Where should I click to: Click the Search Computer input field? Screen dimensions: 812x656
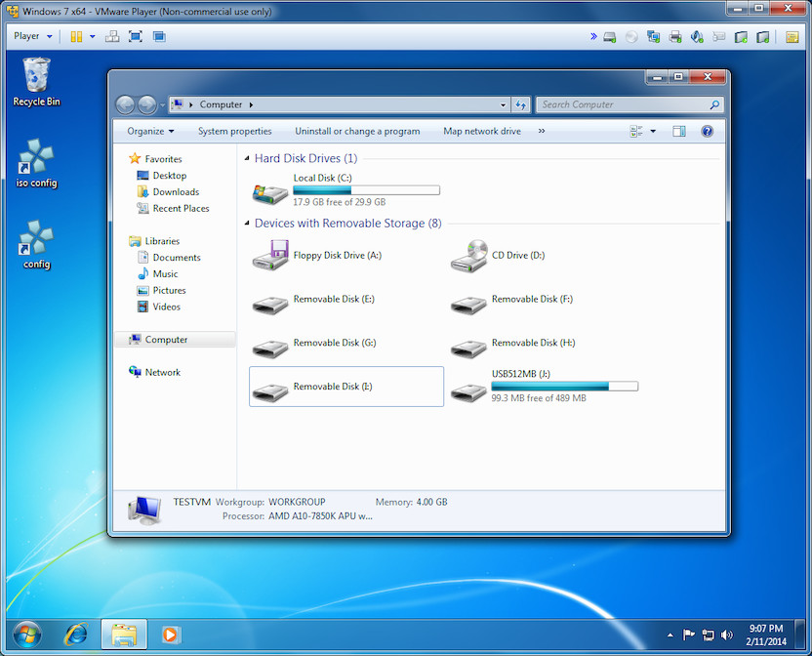click(x=625, y=104)
